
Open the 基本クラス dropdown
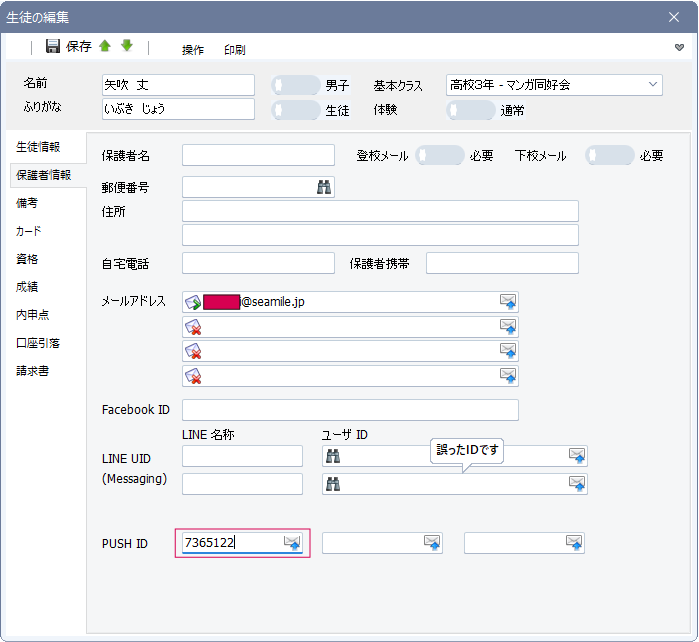click(653, 85)
